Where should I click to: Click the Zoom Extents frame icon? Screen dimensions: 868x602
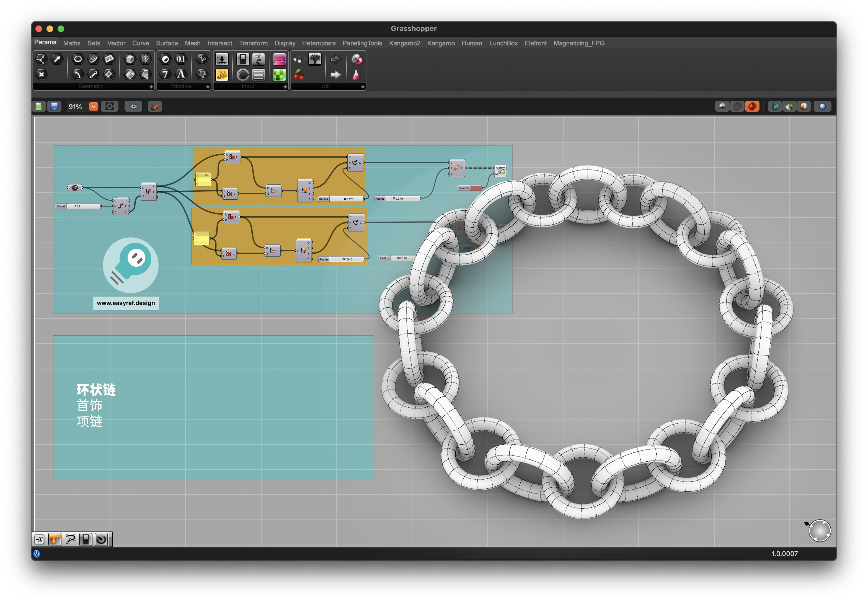click(x=110, y=107)
